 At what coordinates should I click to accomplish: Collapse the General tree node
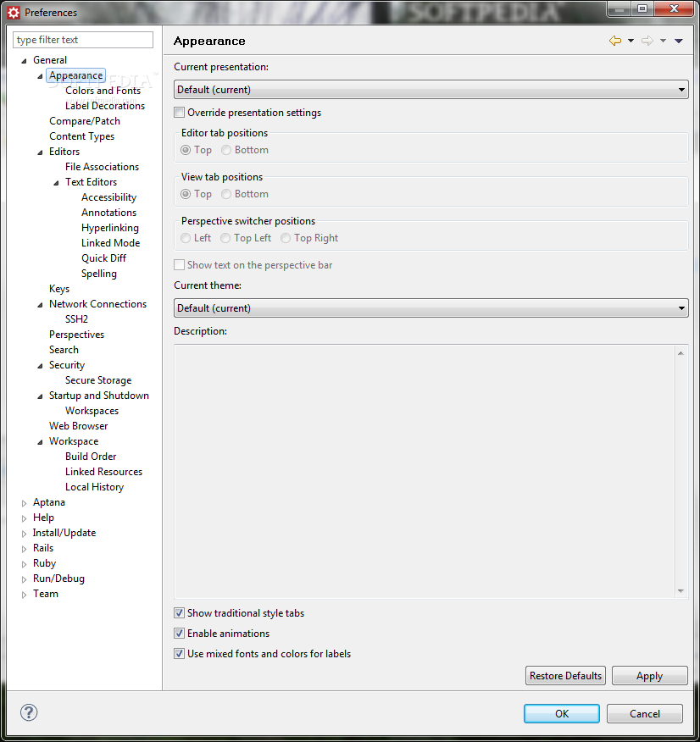tap(24, 61)
